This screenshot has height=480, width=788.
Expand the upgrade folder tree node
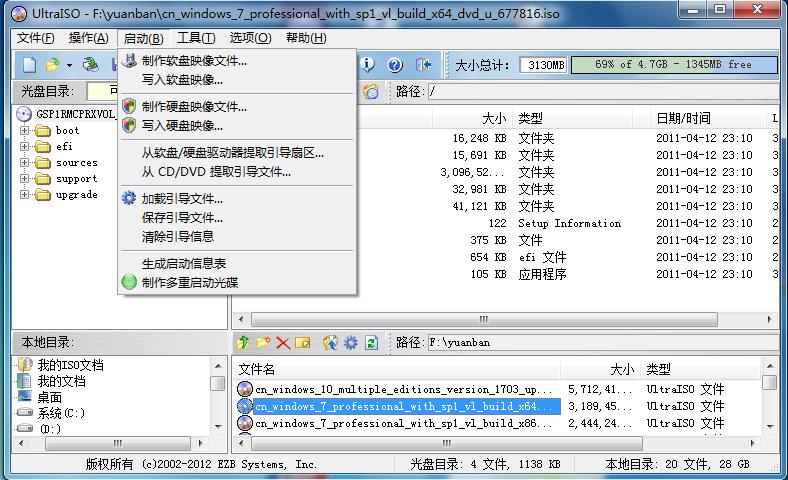24,195
